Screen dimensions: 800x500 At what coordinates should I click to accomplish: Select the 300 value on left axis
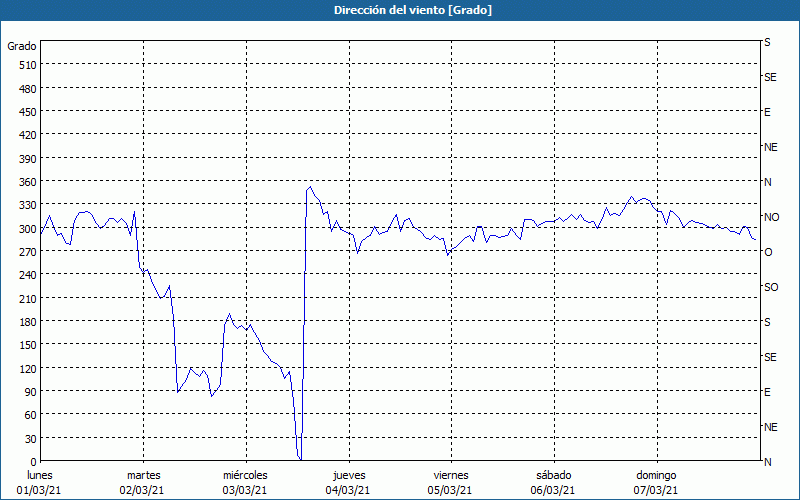(x=28, y=229)
